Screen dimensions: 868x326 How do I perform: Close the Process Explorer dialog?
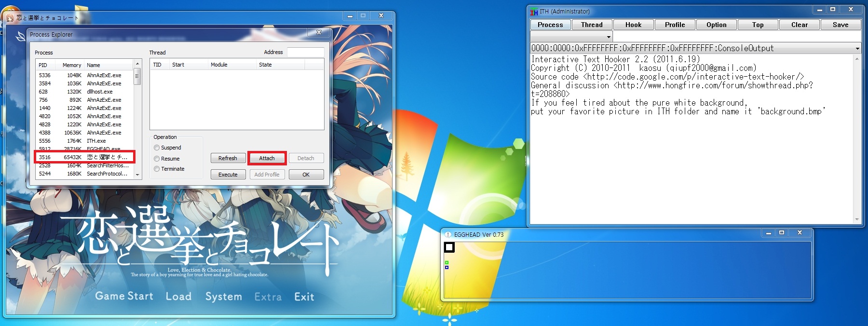(x=319, y=33)
